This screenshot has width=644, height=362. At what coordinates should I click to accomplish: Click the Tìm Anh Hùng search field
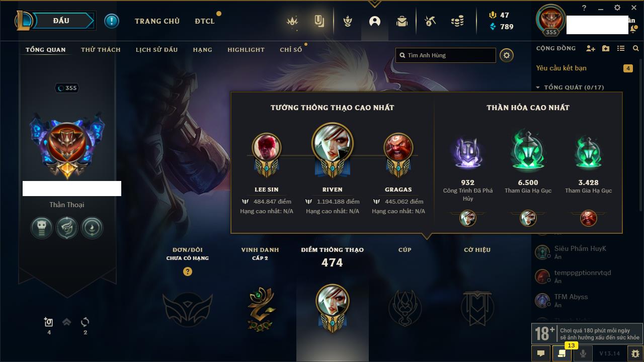pos(446,55)
